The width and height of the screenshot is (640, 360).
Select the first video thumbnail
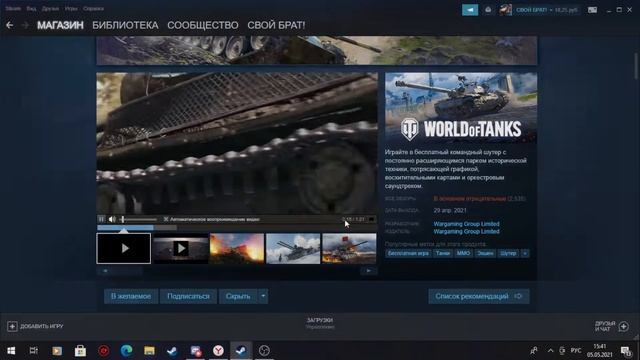coord(124,248)
